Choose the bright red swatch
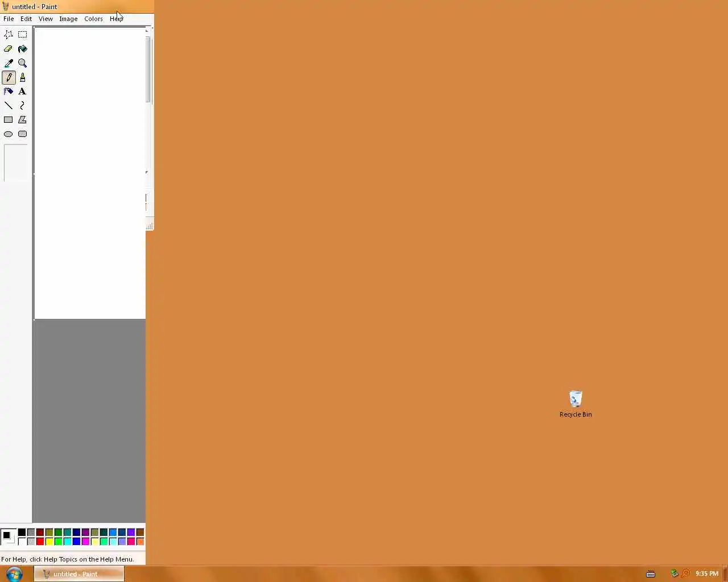This screenshot has height=582, width=728. pos(40,542)
